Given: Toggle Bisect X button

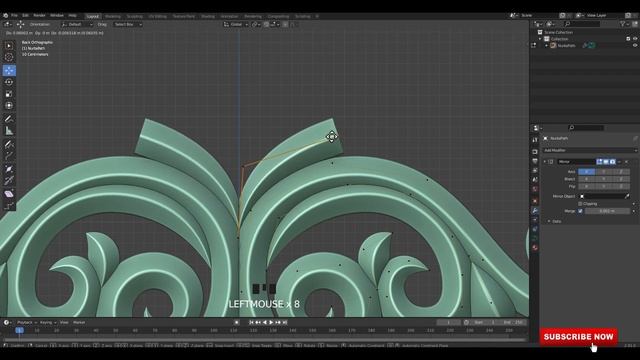Looking at the screenshot, I should coord(587,179).
